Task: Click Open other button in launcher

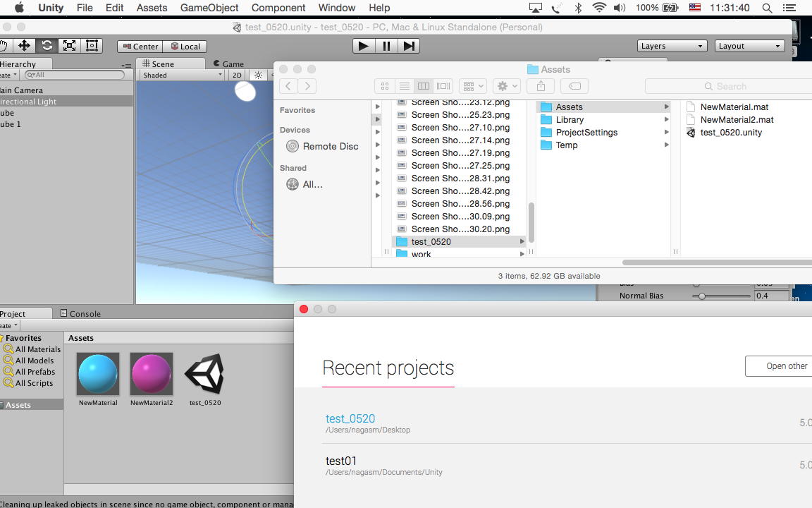Action: pos(780,366)
